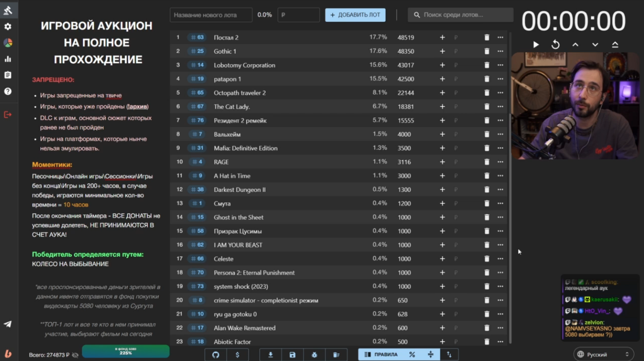Click plus icon on Celeste row
This screenshot has width=644, height=361.
442,259
